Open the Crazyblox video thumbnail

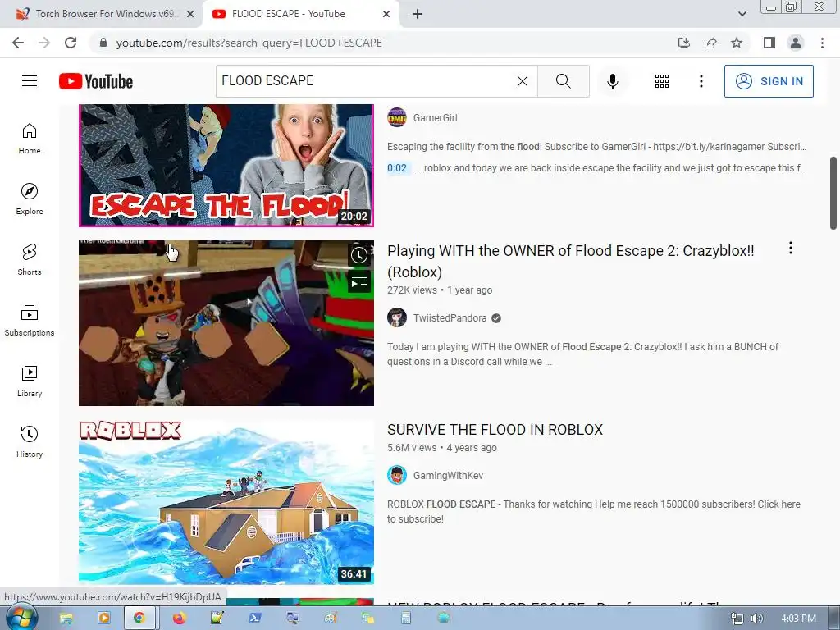[x=226, y=323]
